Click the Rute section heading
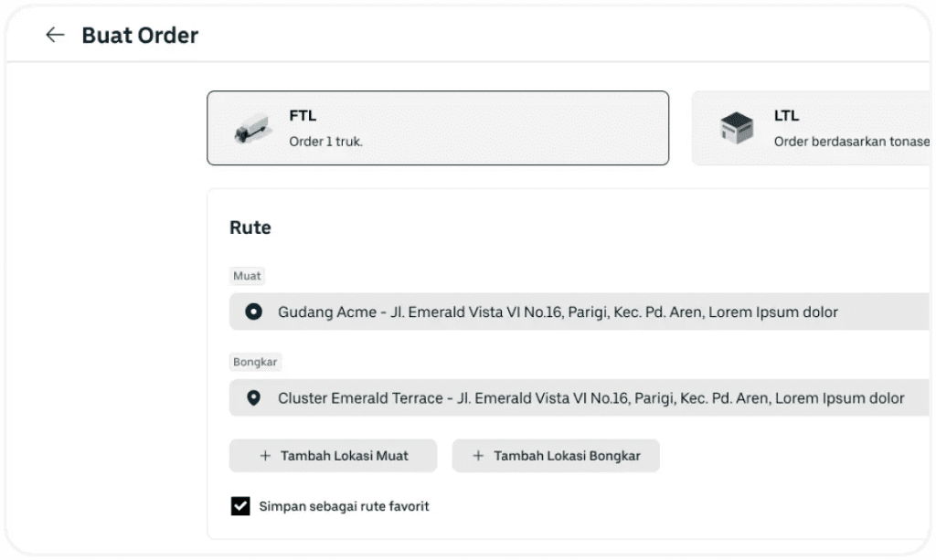 point(250,227)
